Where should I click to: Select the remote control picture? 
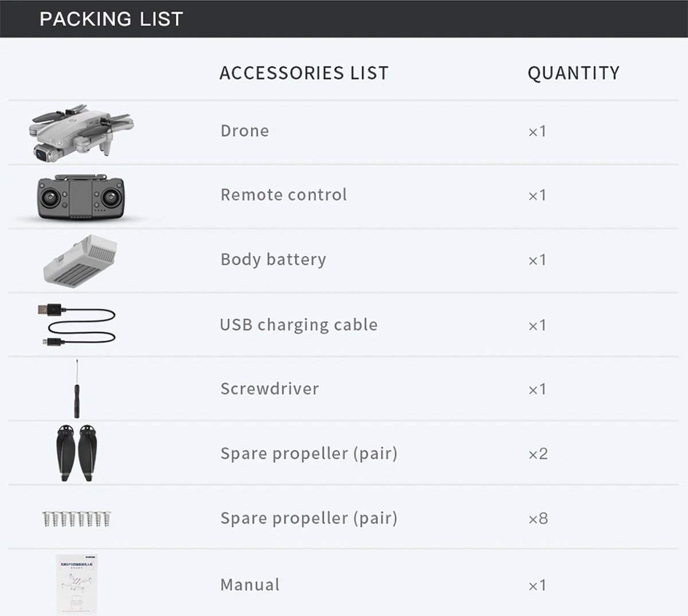click(81, 197)
